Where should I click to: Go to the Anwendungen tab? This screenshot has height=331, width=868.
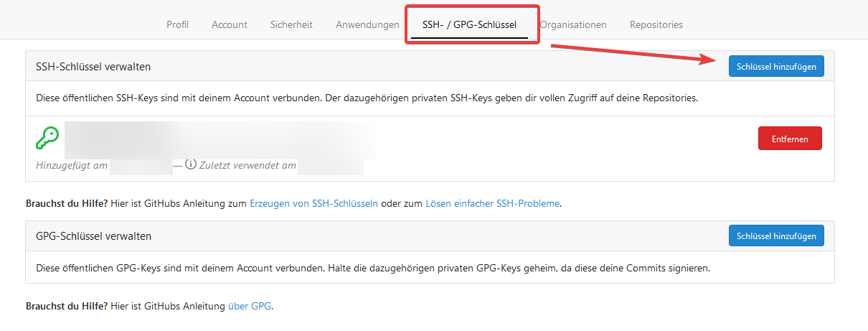tap(367, 24)
